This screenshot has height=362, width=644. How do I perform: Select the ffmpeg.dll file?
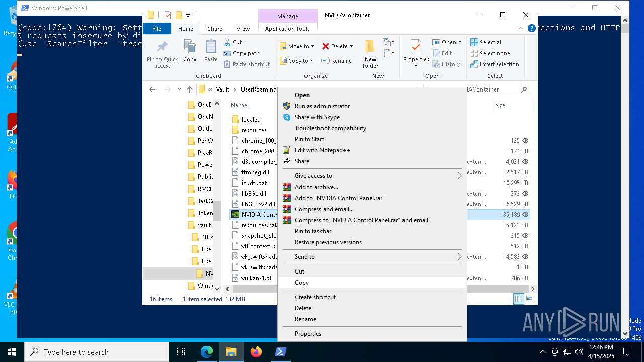pyautogui.click(x=255, y=172)
